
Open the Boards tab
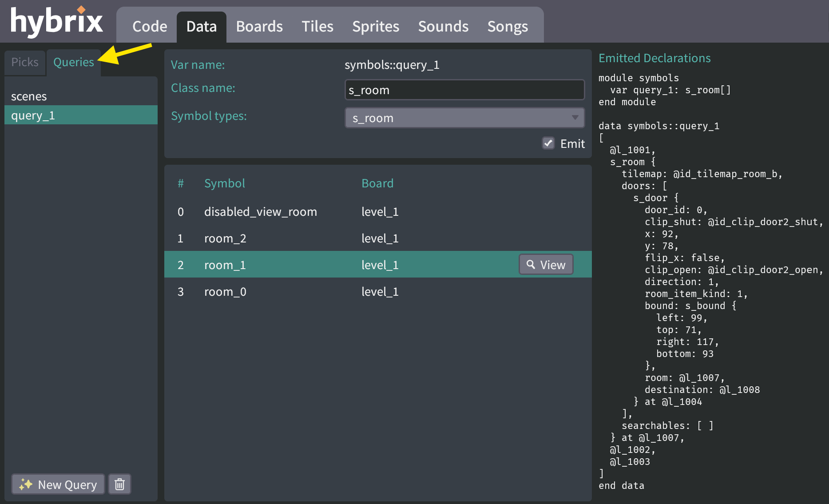259,26
